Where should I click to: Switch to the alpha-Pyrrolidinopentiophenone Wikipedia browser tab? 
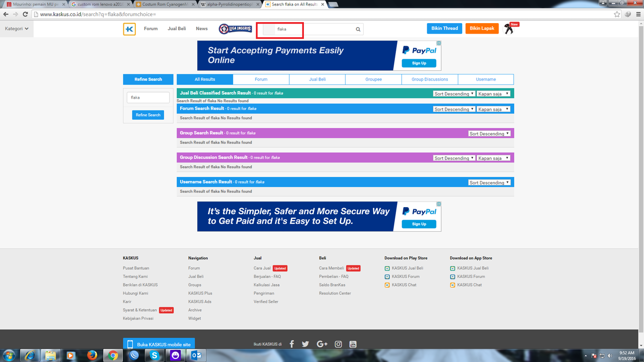pyautogui.click(x=230, y=4)
